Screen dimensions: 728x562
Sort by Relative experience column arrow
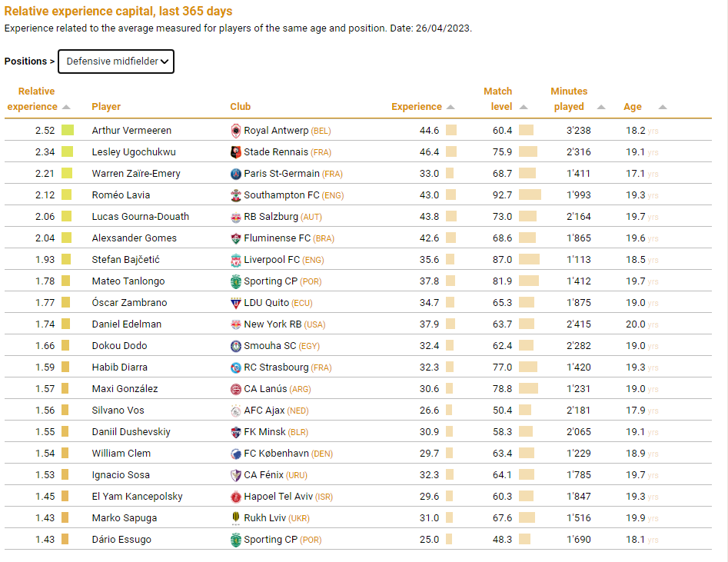[x=66, y=108]
